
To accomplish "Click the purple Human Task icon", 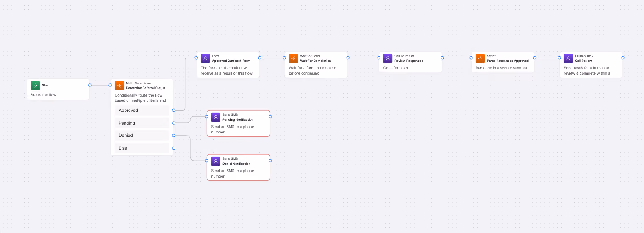I will pos(568,58).
